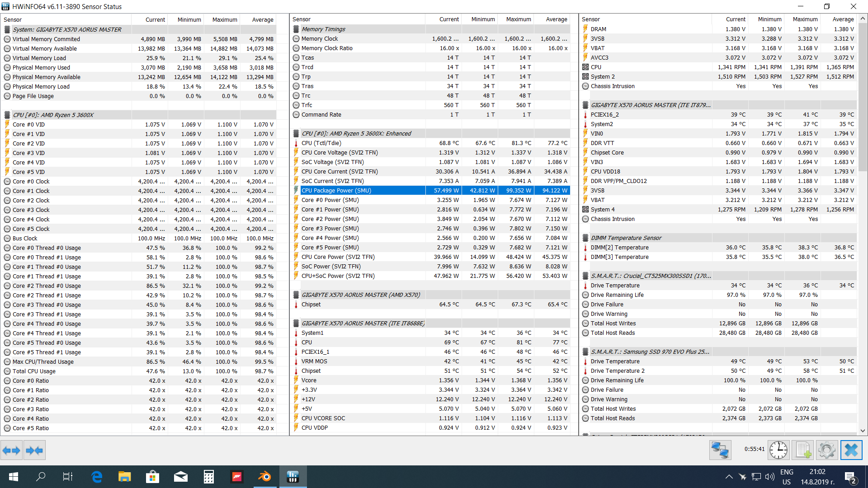The height and width of the screenshot is (488, 868).
Task: Launch Microsoft Edge from the taskbar
Action: [x=96, y=477]
